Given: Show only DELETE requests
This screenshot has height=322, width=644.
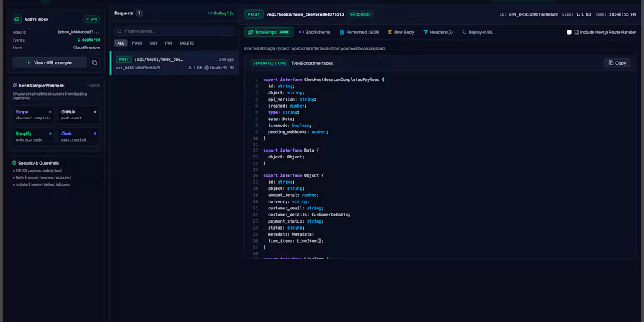Looking at the screenshot, I should tap(187, 43).
